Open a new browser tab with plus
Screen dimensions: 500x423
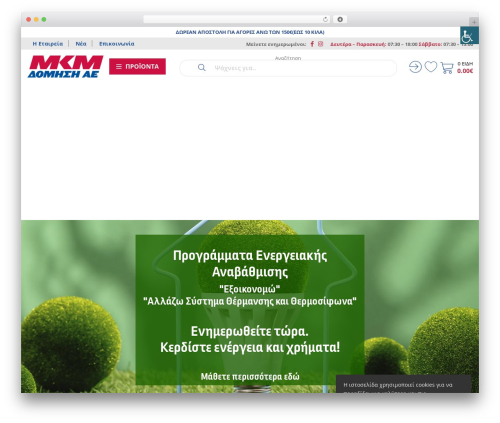coord(474,22)
